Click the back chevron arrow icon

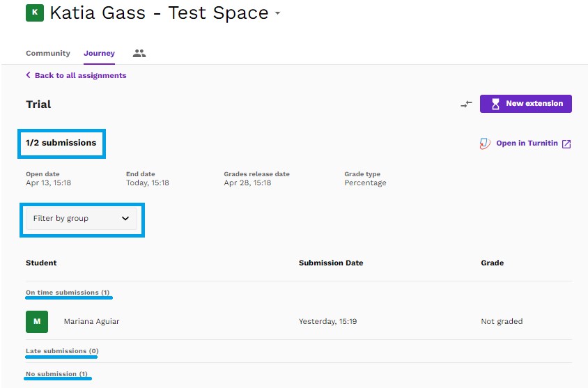[28, 75]
